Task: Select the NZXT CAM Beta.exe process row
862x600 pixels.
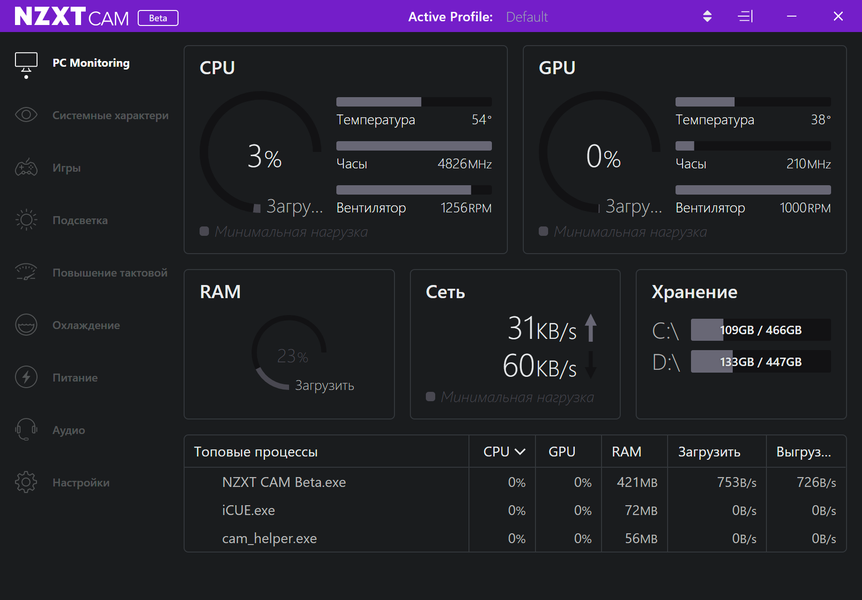Action: 284,482
